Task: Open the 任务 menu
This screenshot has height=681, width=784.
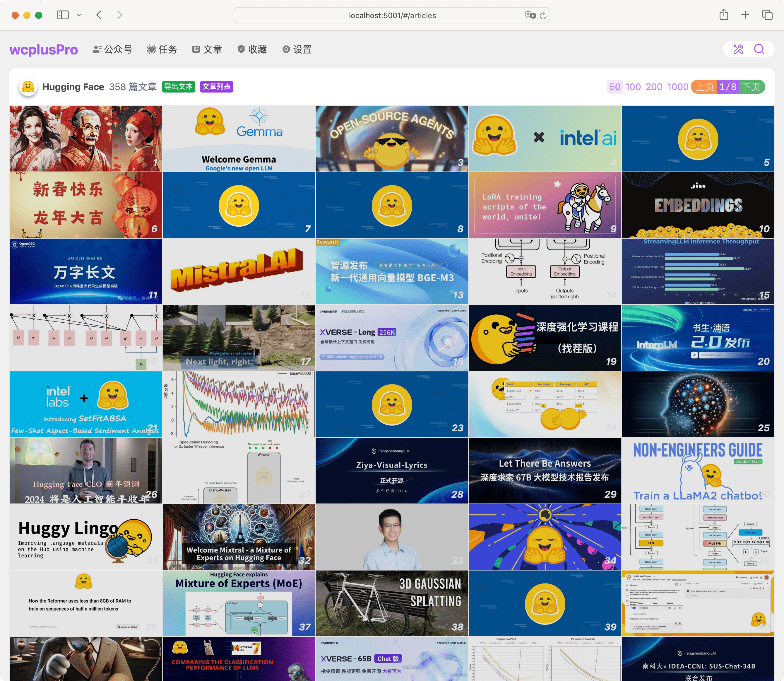Action: click(x=162, y=49)
